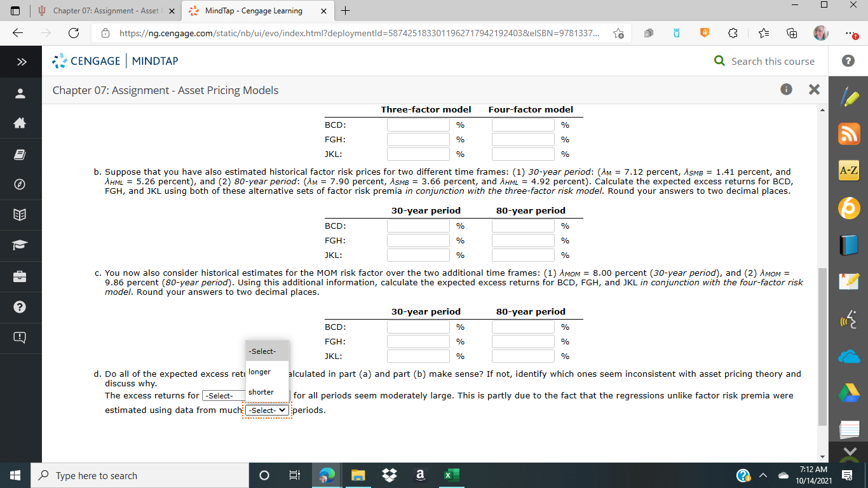Open help question mark in left sidebar
The image size is (868, 488).
point(21,307)
